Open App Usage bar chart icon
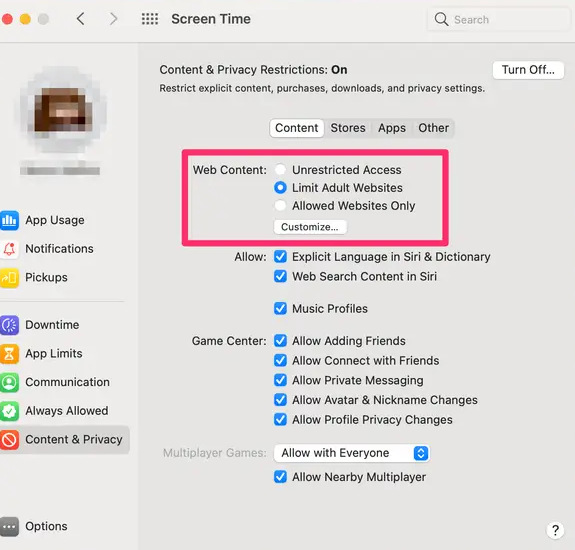575x550 pixels. [9, 220]
